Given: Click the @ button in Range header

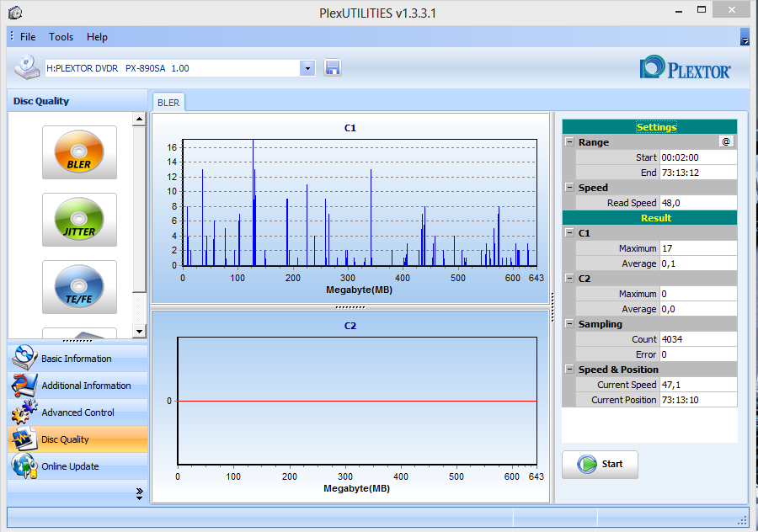Looking at the screenshot, I should [x=726, y=141].
